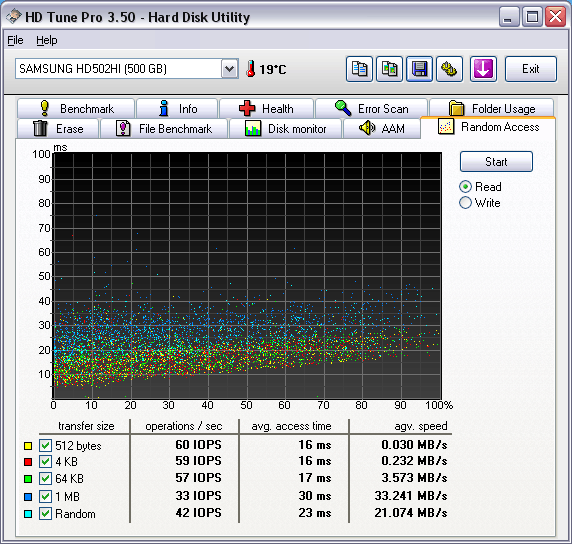Click the purple down-arrow minimize-to-tray icon
Viewport: 572px width, 544px height.
click(483, 69)
